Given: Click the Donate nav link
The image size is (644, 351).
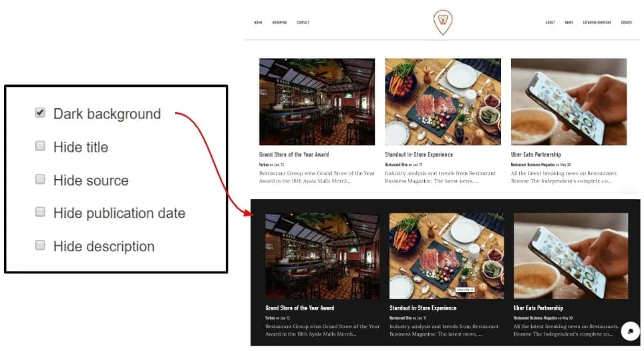Looking at the screenshot, I should (x=627, y=23).
